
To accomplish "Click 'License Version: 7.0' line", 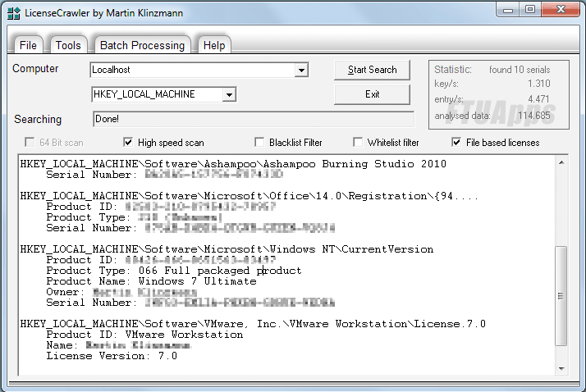I will 112,356.
